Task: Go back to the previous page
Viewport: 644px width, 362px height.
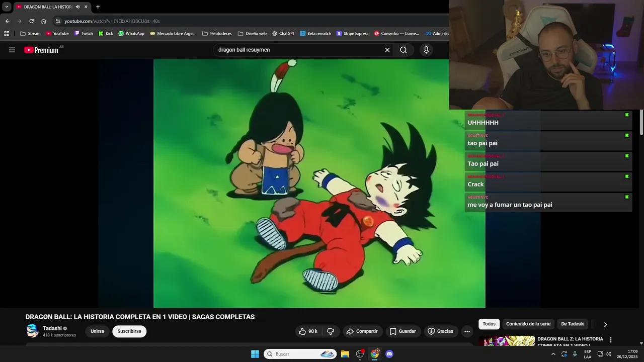Action: coord(7,21)
